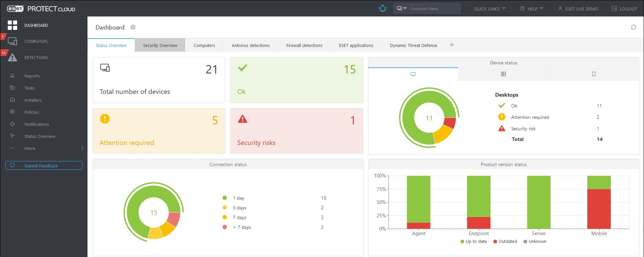This screenshot has height=257, width=644.
Task: Switch device status to mobile icon
Action: click(x=594, y=74)
